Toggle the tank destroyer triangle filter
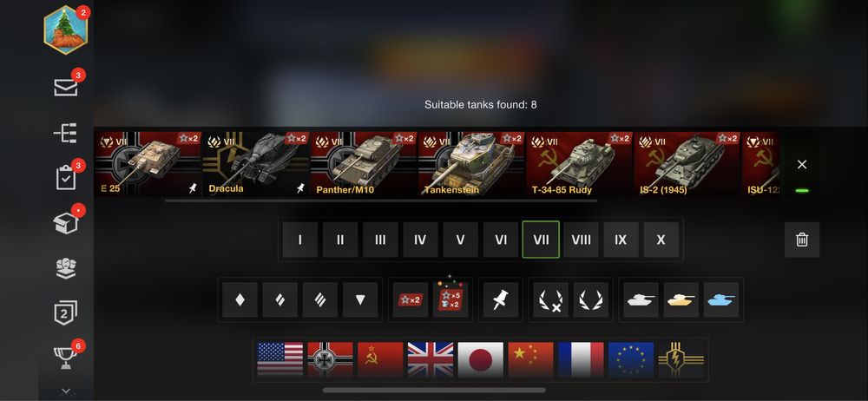The image size is (868, 401). (360, 299)
